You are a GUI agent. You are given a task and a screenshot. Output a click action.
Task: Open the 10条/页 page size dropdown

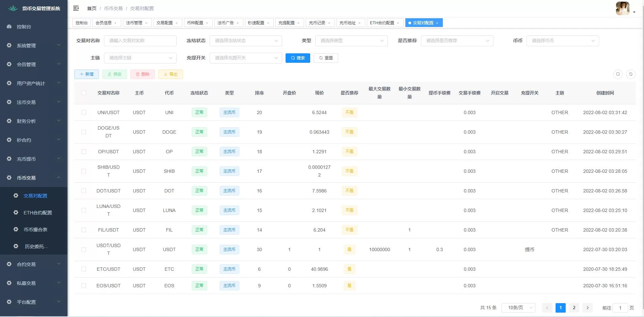pyautogui.click(x=518, y=308)
